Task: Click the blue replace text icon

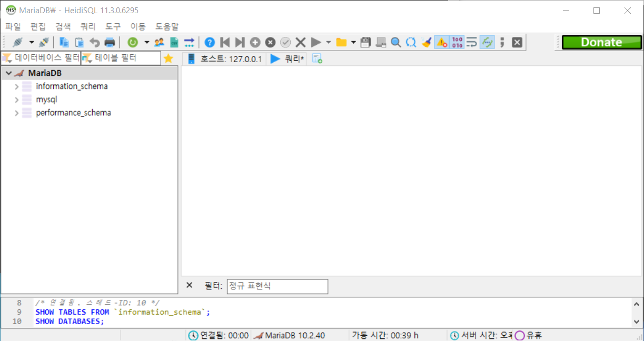Action: click(x=411, y=42)
